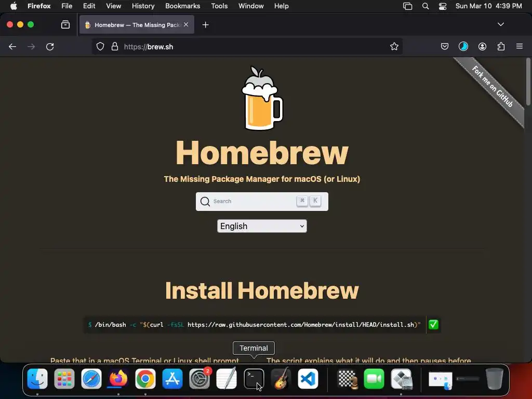This screenshot has width=532, height=399.
Task: Launch Terminal from the Dock
Action: coord(254,379)
